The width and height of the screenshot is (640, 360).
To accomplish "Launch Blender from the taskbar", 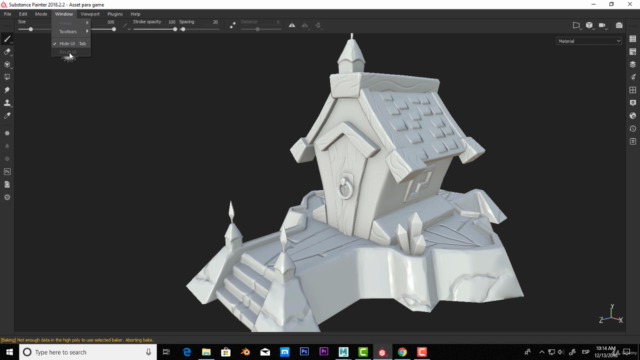I will click(245, 352).
